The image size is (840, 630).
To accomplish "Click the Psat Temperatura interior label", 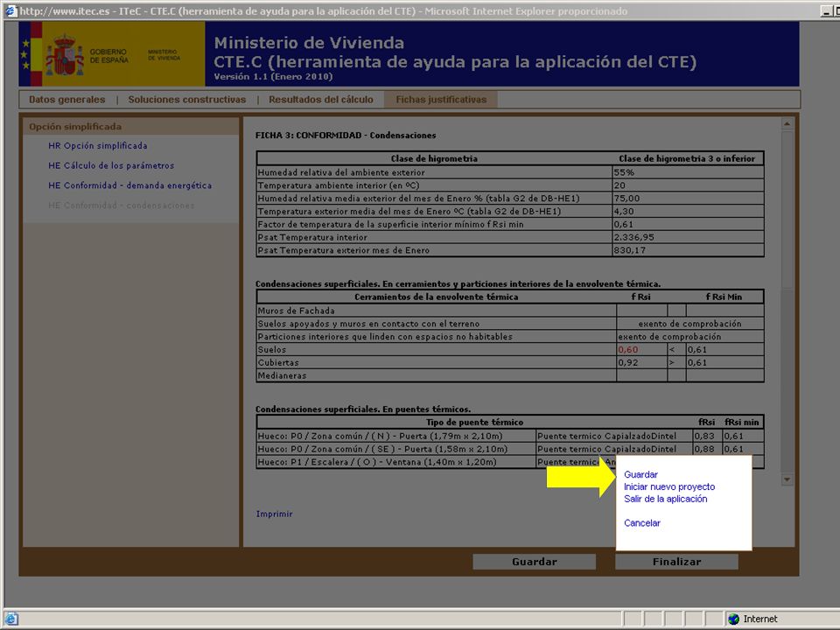I will [x=312, y=237].
